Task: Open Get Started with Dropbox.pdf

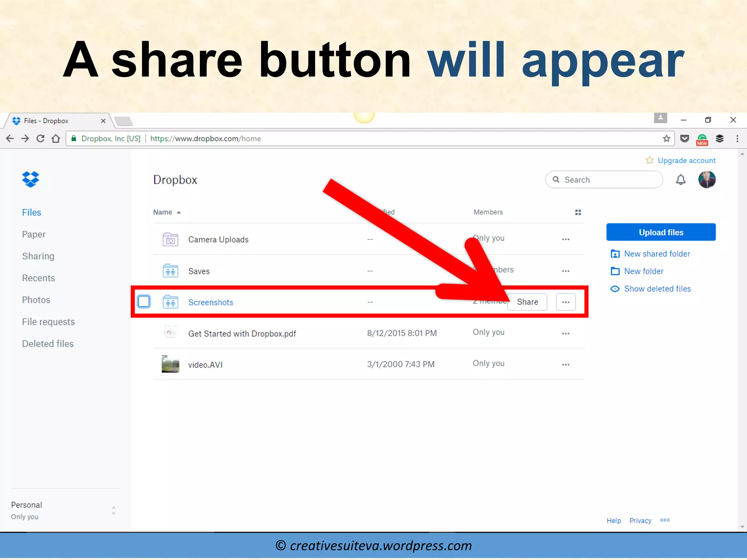Action: pyautogui.click(x=242, y=334)
